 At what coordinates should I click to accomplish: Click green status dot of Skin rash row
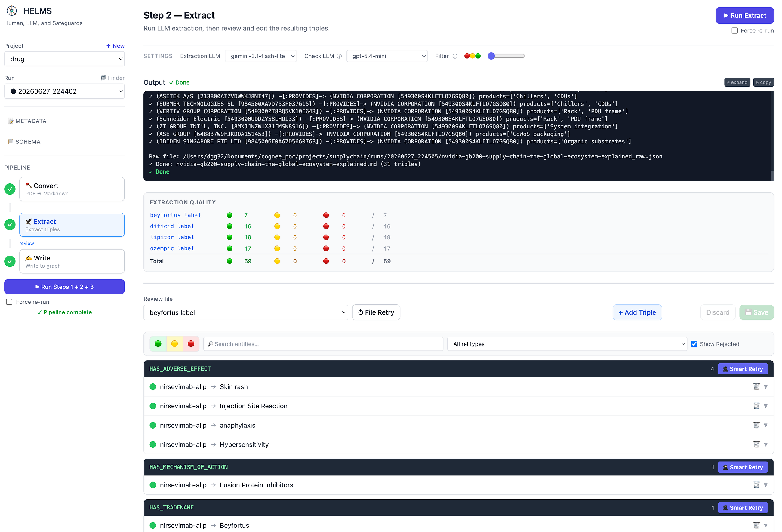(153, 387)
